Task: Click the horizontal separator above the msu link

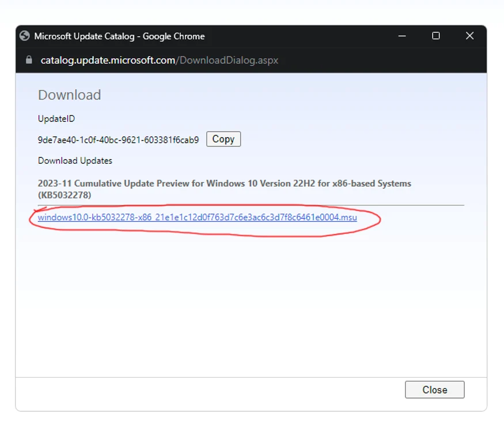Action: (x=251, y=205)
